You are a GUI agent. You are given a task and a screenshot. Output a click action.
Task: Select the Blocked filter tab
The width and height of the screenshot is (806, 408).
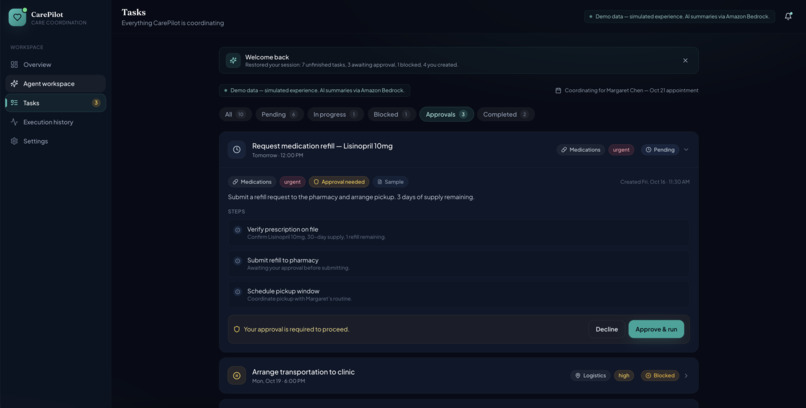coord(392,115)
